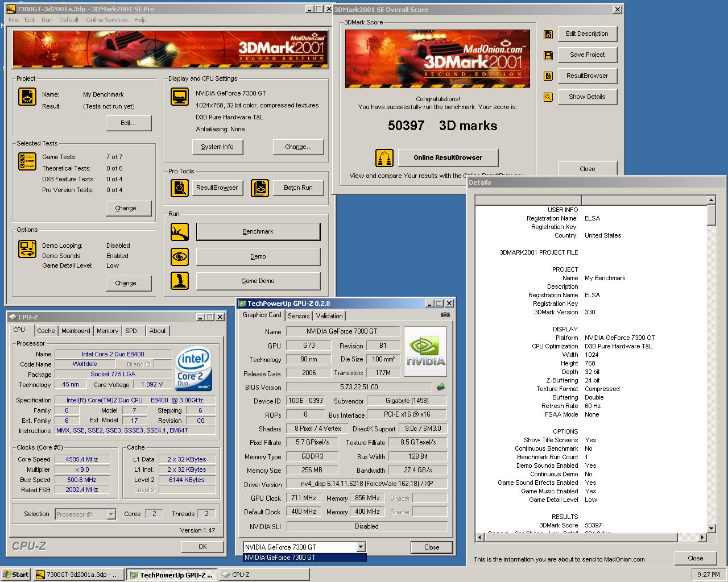Click the Project icon beside My Benchmark
728x582 pixels.
27,97
